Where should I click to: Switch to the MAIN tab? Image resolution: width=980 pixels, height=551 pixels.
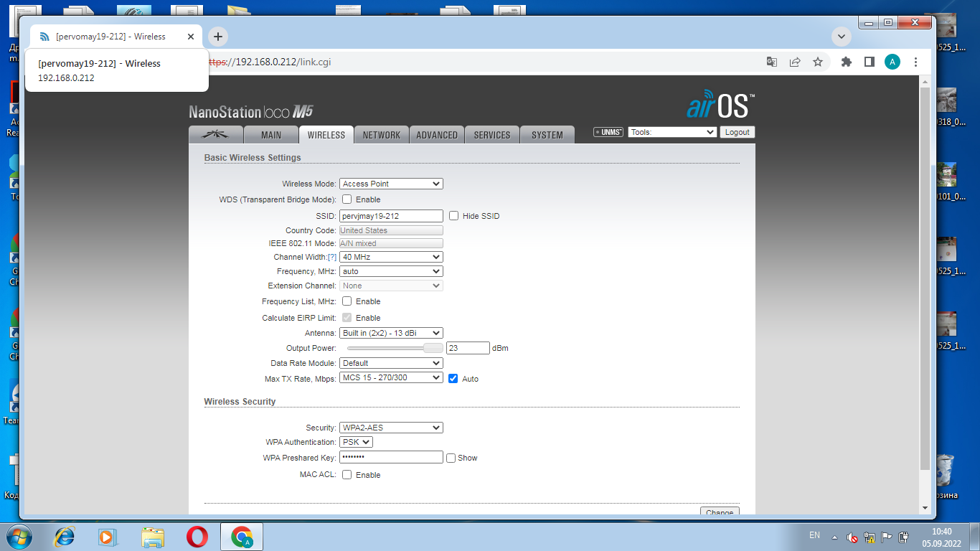click(271, 135)
